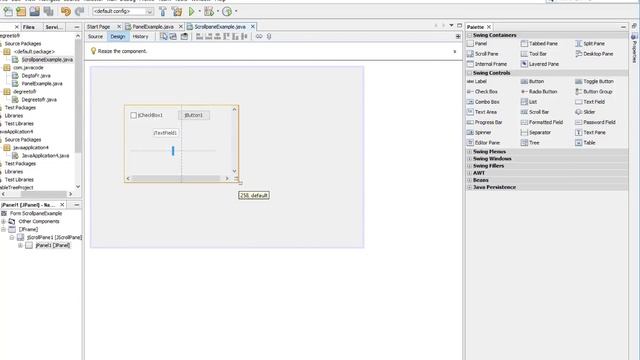Click the Clean and Build icon
This screenshot has width=640, height=360.
pyautogui.click(x=177, y=11)
